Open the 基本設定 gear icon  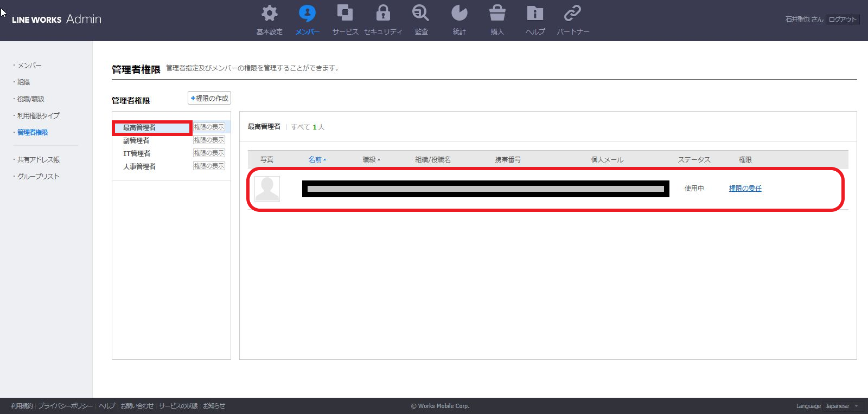pyautogui.click(x=269, y=14)
